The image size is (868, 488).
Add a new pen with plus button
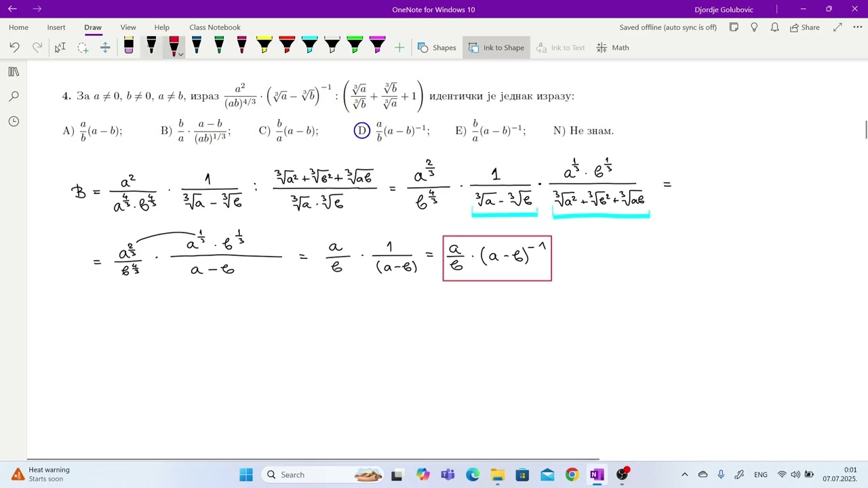399,47
